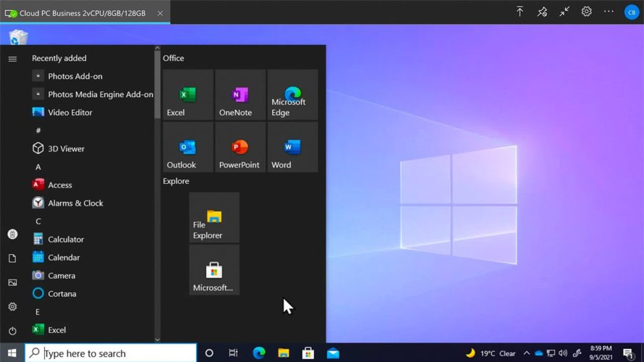Open OneDrive cloud tray icon
Screen dimensions: 644x362
click(539, 353)
